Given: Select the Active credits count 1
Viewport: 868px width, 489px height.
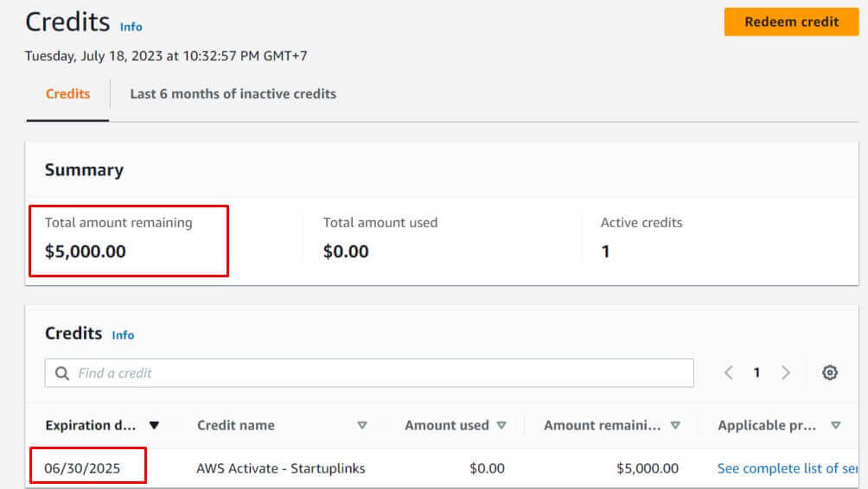Looking at the screenshot, I should (605, 251).
